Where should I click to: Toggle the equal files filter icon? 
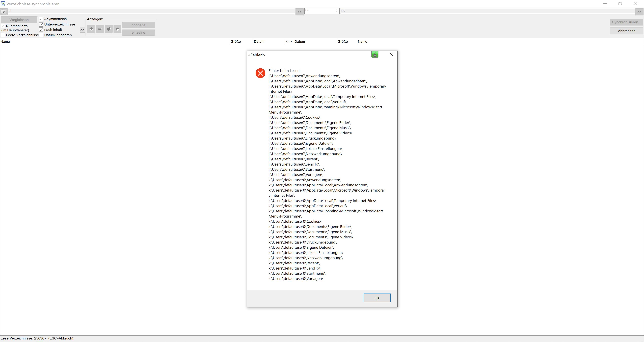[x=100, y=29]
